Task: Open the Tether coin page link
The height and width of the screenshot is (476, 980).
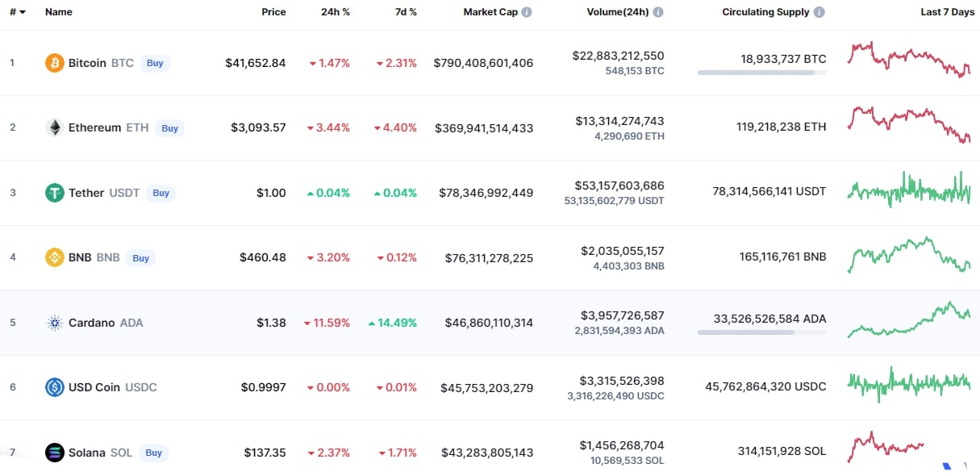Action: (86, 193)
